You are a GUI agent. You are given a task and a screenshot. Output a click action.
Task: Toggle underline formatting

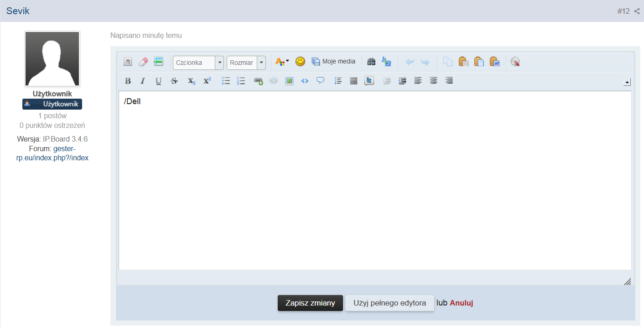(158, 81)
